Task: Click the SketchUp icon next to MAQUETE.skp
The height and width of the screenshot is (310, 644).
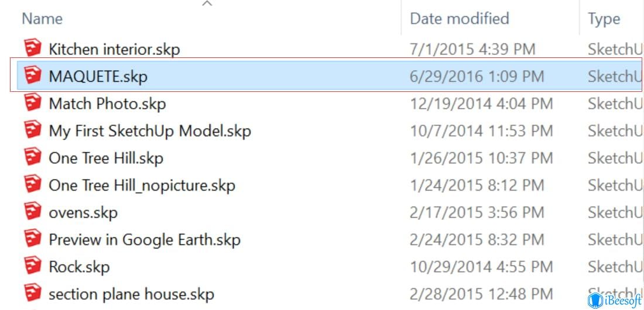Action: [x=32, y=75]
